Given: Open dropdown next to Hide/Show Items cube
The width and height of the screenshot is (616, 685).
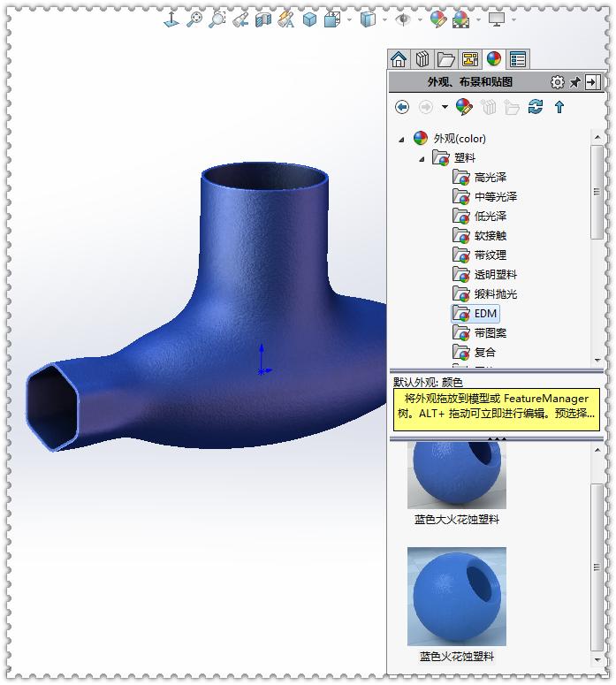Looking at the screenshot, I should [384, 19].
